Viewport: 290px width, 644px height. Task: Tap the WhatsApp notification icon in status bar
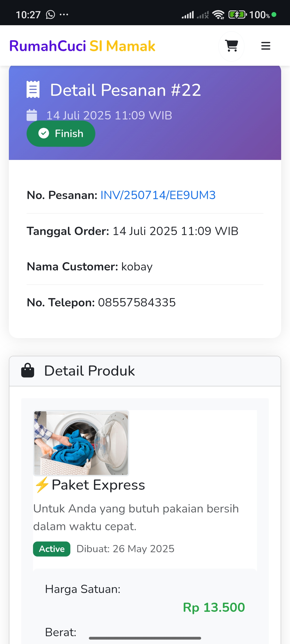(x=50, y=14)
